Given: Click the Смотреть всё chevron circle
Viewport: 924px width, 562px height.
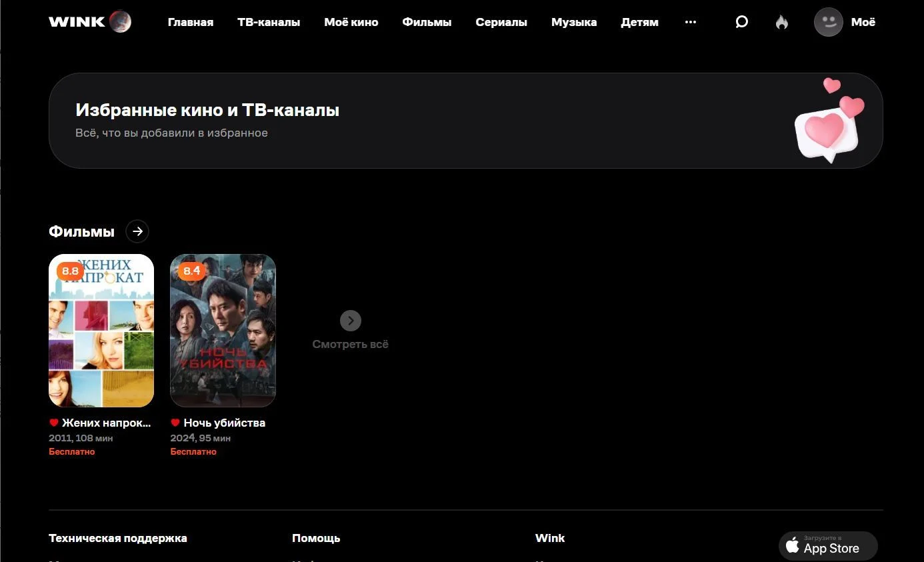Looking at the screenshot, I should [x=351, y=321].
